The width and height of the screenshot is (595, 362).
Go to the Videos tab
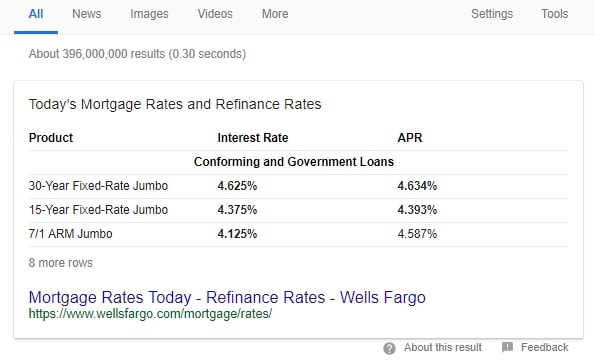[215, 14]
